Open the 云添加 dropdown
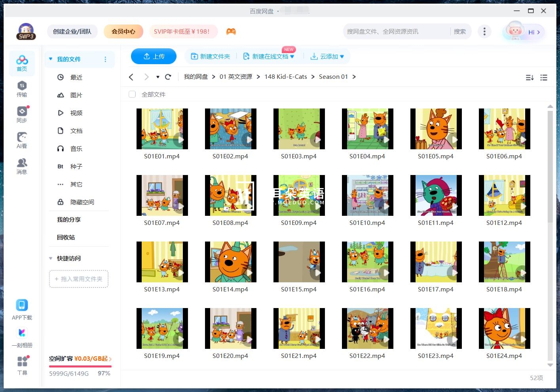This screenshot has width=560, height=392. pyautogui.click(x=327, y=56)
